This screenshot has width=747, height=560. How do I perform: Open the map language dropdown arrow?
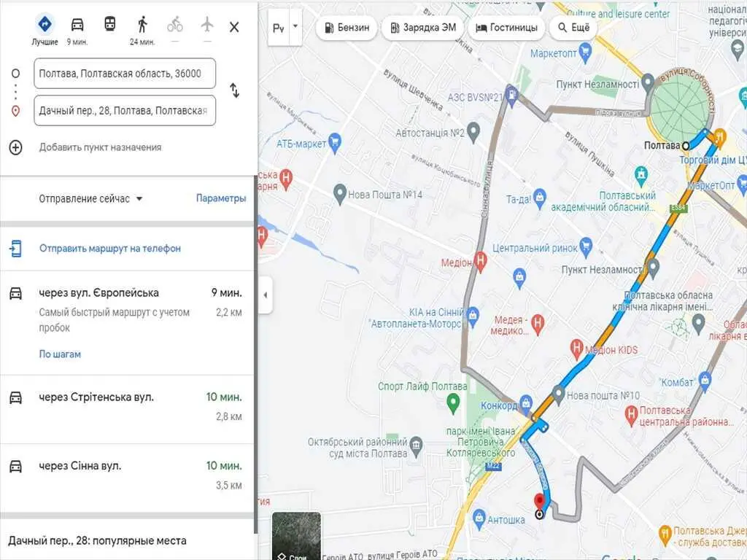[x=295, y=27]
